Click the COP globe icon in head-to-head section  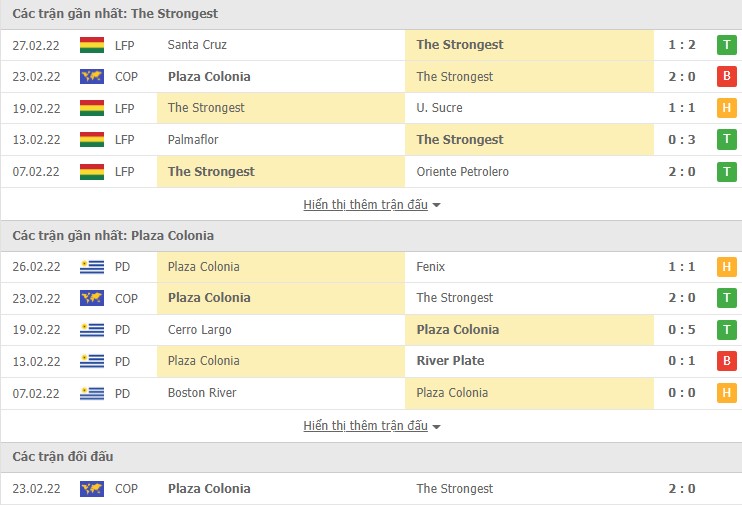point(92,489)
